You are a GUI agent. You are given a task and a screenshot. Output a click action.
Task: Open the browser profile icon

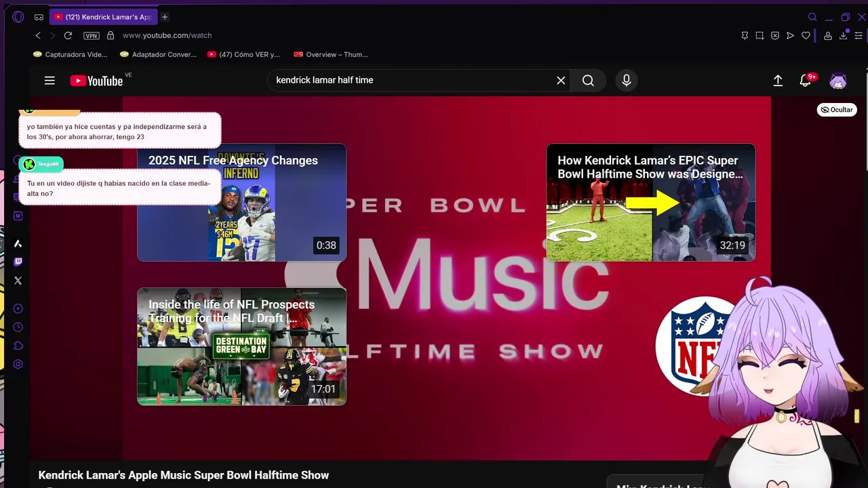(x=828, y=35)
